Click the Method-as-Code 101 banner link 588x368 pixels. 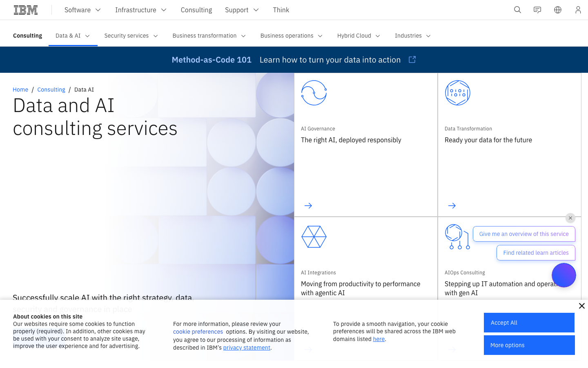click(212, 60)
